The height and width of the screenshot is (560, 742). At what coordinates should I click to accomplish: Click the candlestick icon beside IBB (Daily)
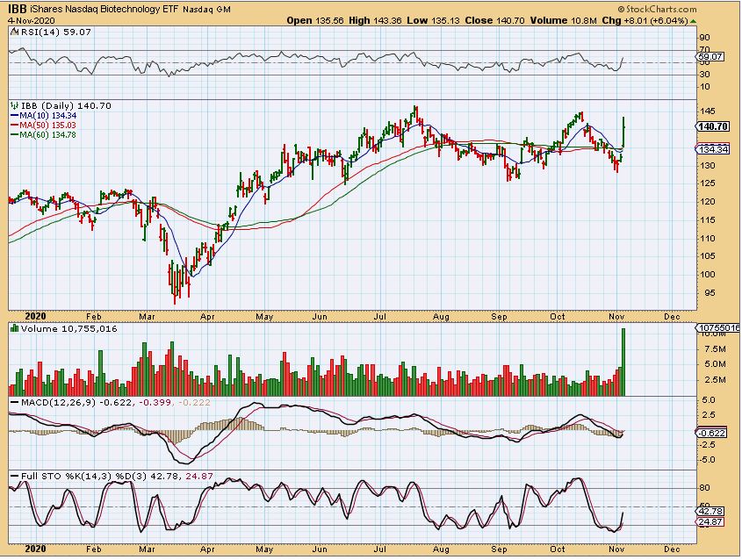point(15,106)
